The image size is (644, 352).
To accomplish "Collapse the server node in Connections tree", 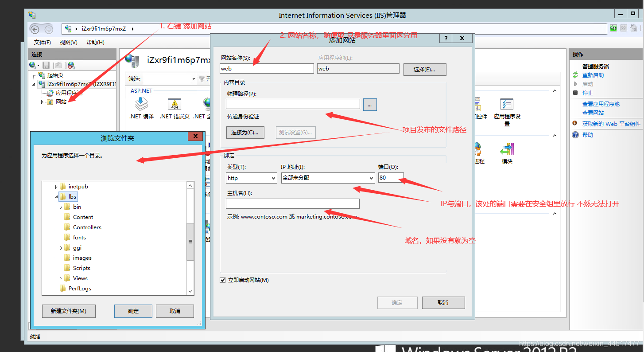I will coord(34,84).
